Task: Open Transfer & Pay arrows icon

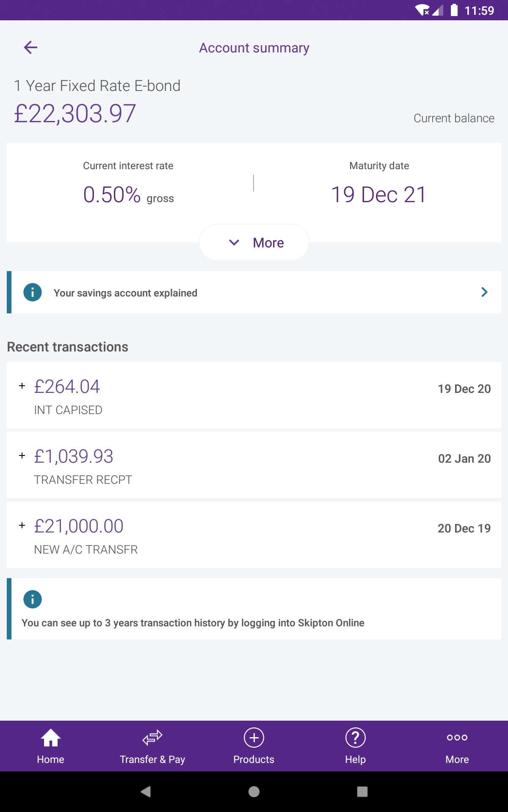Action: coord(152,738)
